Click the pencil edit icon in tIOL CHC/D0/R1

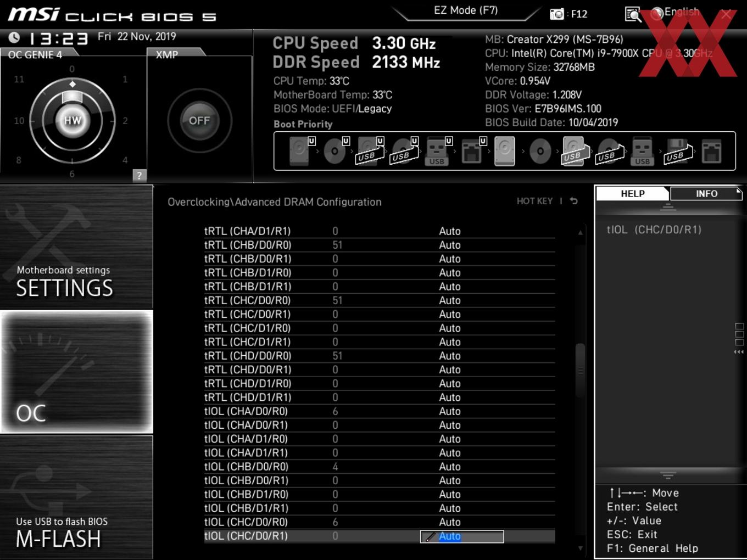click(x=430, y=536)
